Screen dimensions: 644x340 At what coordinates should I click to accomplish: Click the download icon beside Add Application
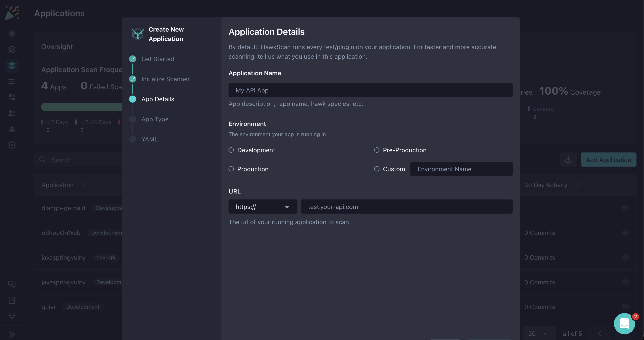point(568,160)
